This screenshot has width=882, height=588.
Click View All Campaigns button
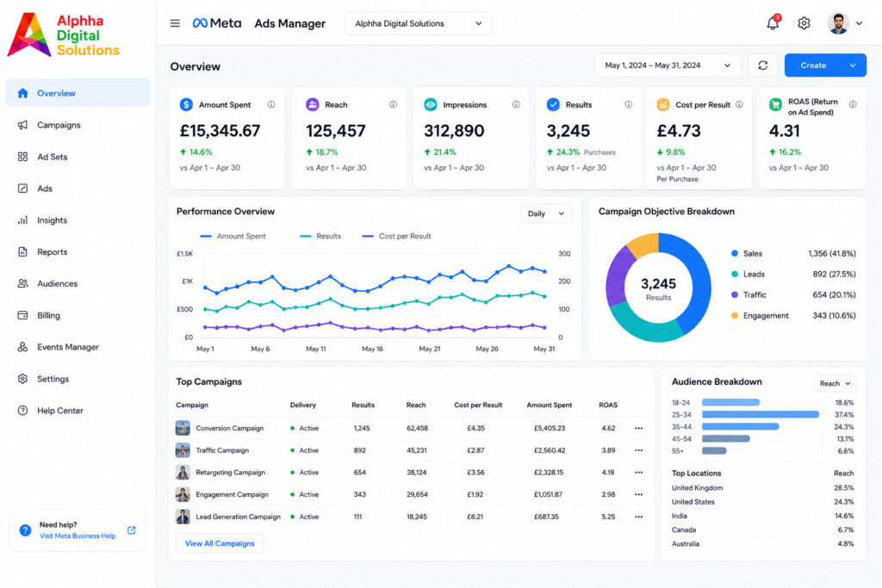click(x=220, y=543)
